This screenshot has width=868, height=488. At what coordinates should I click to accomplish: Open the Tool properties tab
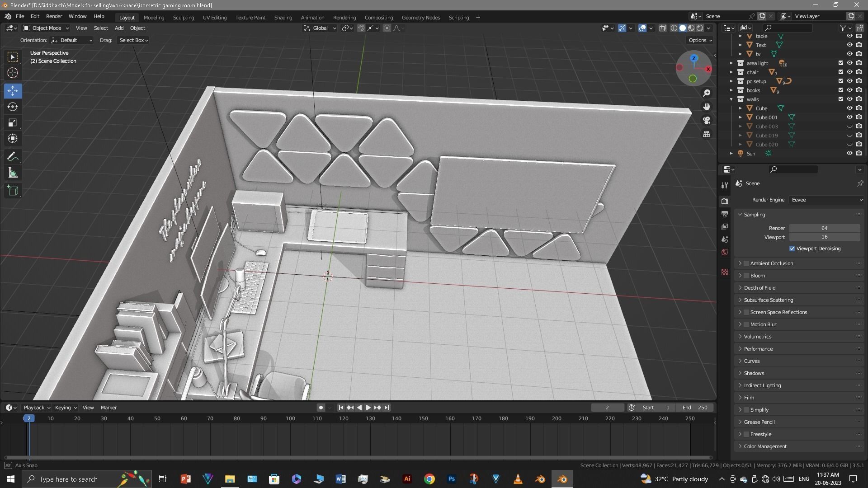(725, 185)
